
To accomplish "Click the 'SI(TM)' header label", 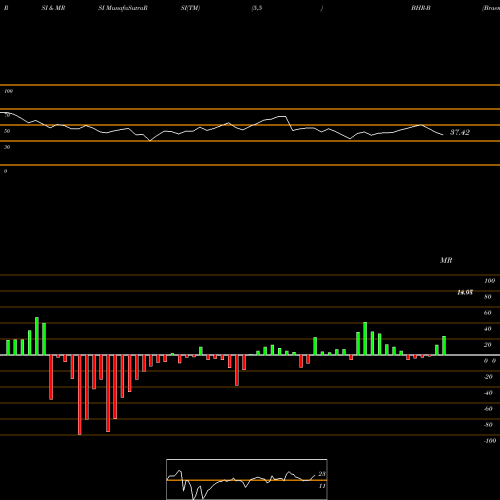I will 190,8.
